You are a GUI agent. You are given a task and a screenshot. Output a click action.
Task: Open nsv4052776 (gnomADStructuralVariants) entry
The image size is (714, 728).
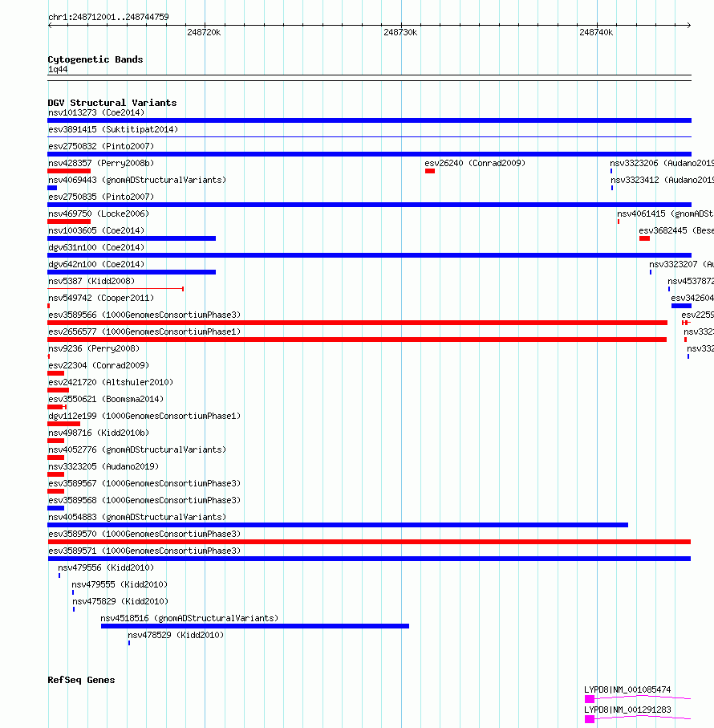[137, 450]
